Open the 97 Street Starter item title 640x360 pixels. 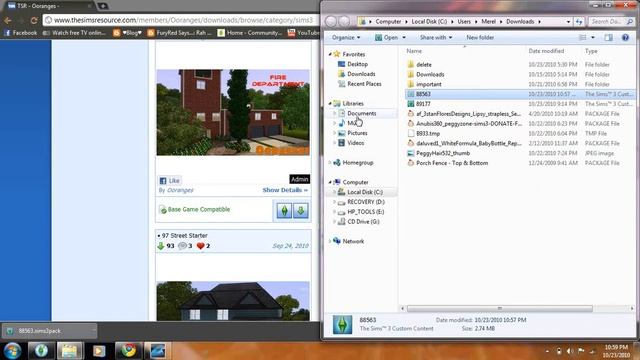click(x=184, y=236)
